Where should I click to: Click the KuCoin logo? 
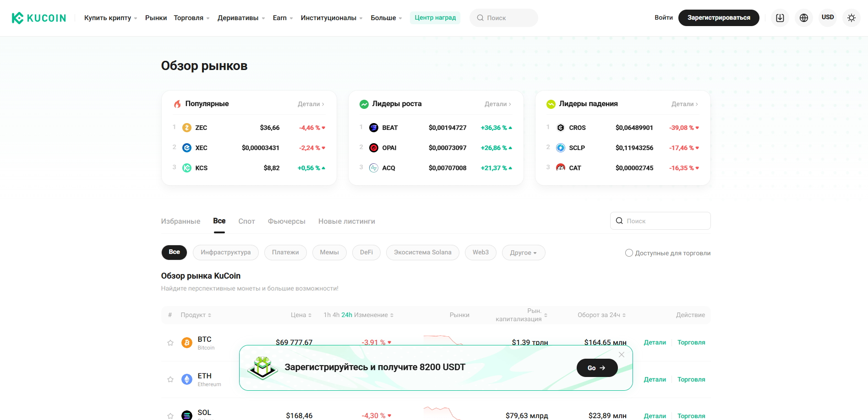39,18
